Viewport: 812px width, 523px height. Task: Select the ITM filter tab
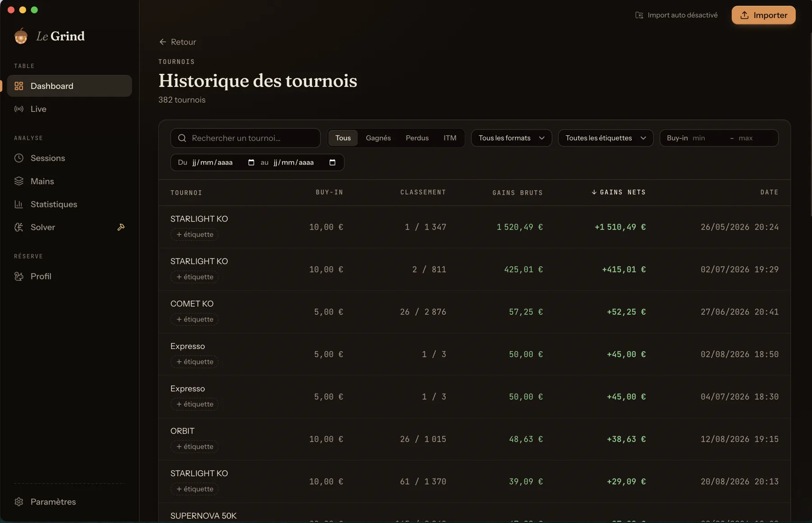pyautogui.click(x=450, y=138)
